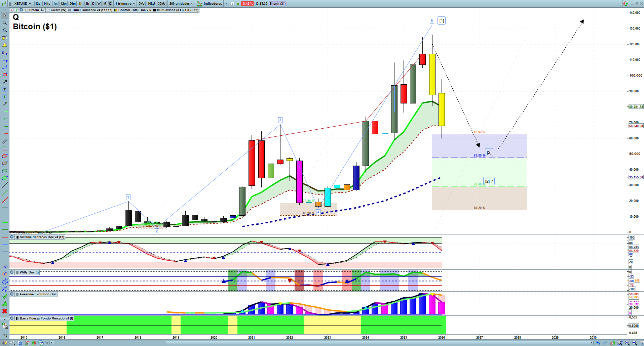This screenshot has height=346, width=644.
Task: Select the magnifier zoom tool
Action: tap(5, 23)
